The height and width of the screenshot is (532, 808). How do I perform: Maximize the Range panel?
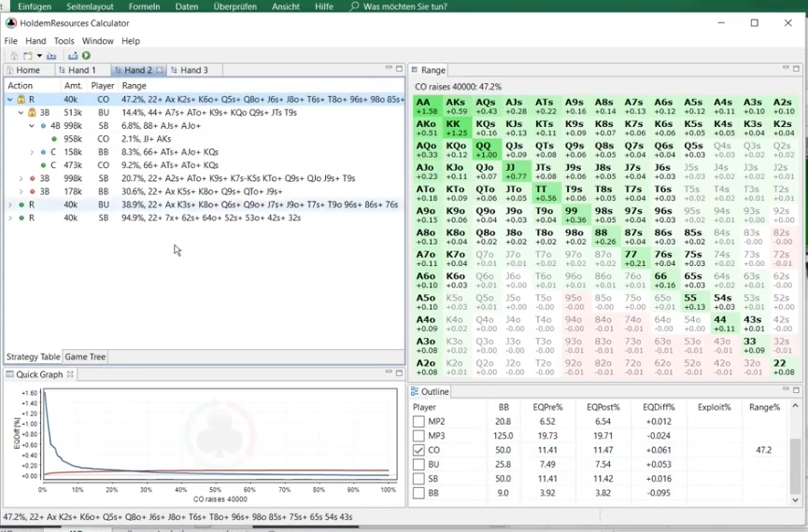(x=796, y=68)
